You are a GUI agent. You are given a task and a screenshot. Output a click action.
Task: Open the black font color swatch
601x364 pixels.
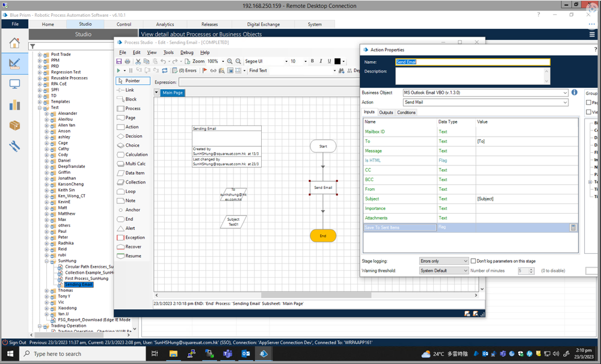pos(337,61)
